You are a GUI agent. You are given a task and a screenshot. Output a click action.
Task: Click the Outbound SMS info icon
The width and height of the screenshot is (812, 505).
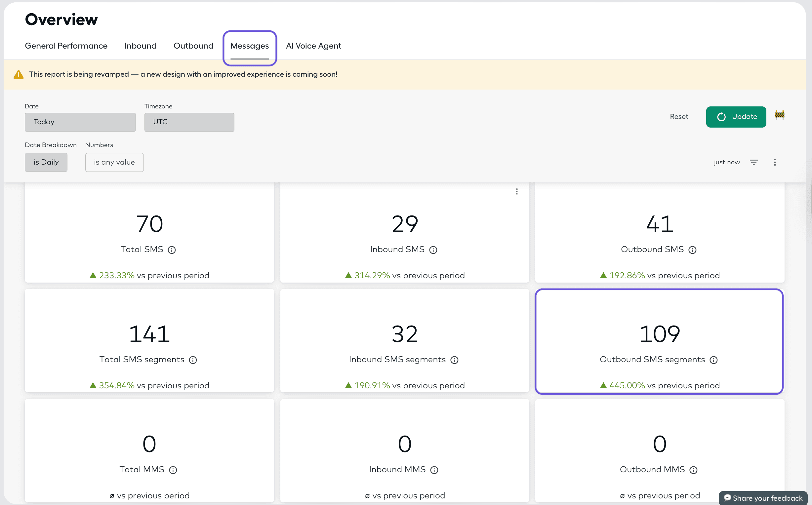tap(692, 250)
